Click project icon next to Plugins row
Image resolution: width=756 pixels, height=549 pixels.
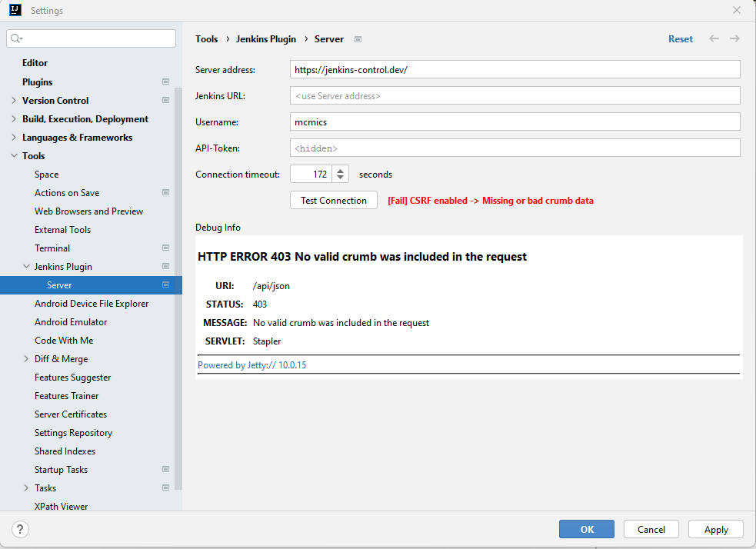click(165, 82)
